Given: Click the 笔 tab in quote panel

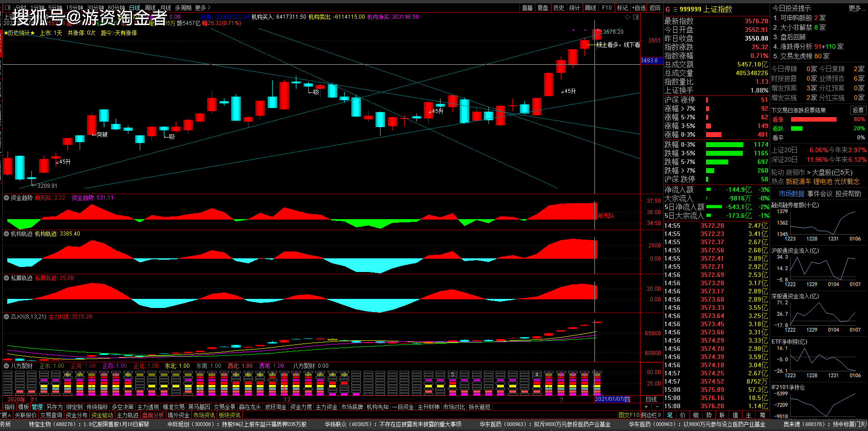Looking at the screenshot, I should click(x=670, y=415).
